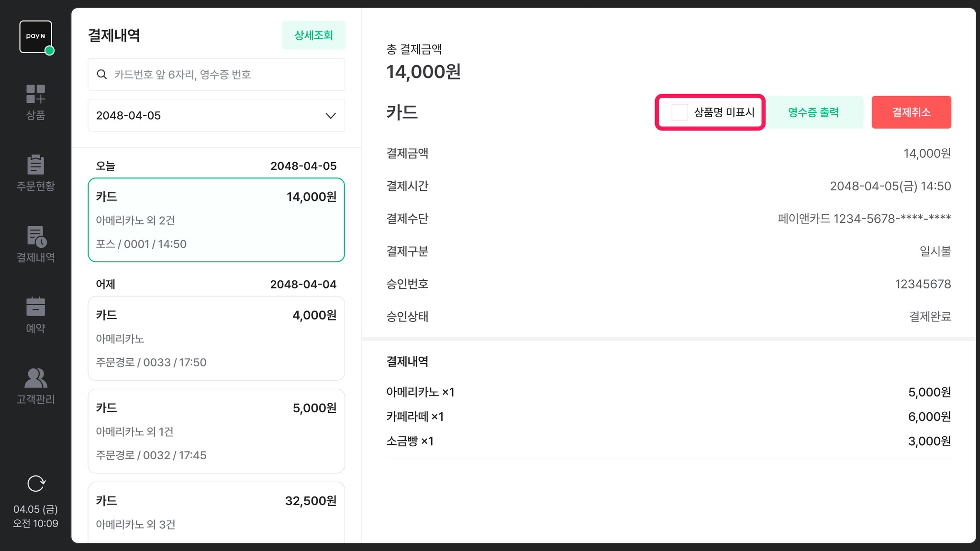Select the 4,000원 아메리카노 payment entry
Viewport: 980px width, 551px height.
[216, 338]
